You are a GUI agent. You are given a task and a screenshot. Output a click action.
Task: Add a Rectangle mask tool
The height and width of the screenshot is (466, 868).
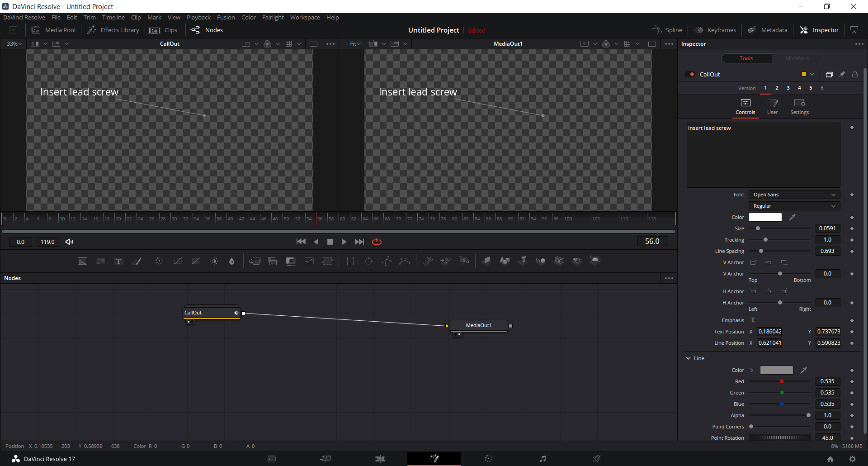tap(350, 261)
